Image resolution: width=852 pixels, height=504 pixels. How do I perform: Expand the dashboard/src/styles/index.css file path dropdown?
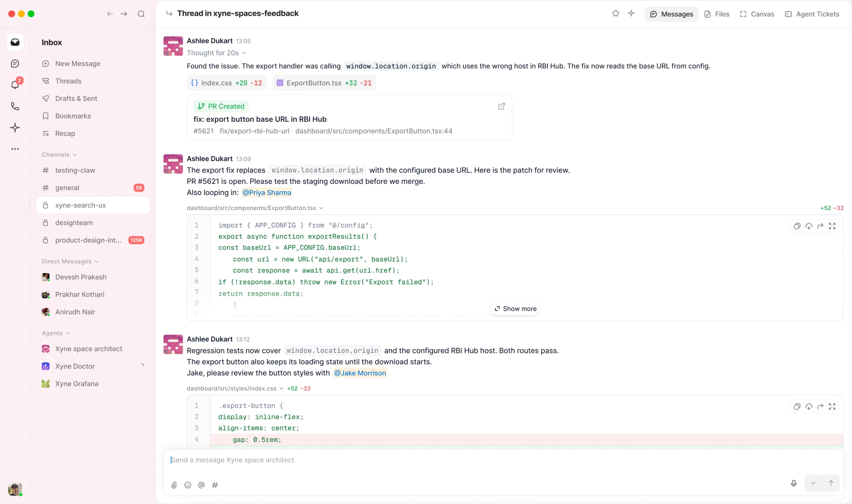235,388
